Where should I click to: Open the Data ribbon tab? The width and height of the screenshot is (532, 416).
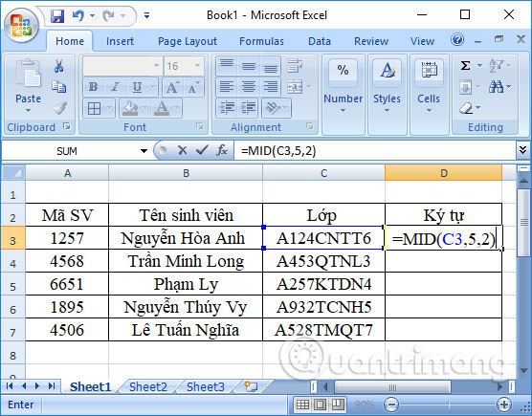[320, 41]
